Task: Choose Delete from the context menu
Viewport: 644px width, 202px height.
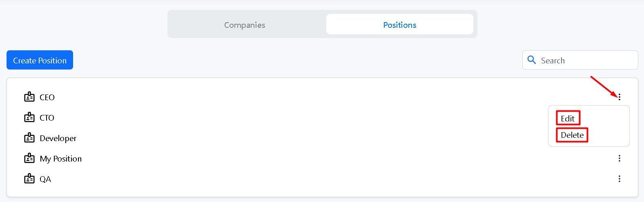Action: point(572,135)
